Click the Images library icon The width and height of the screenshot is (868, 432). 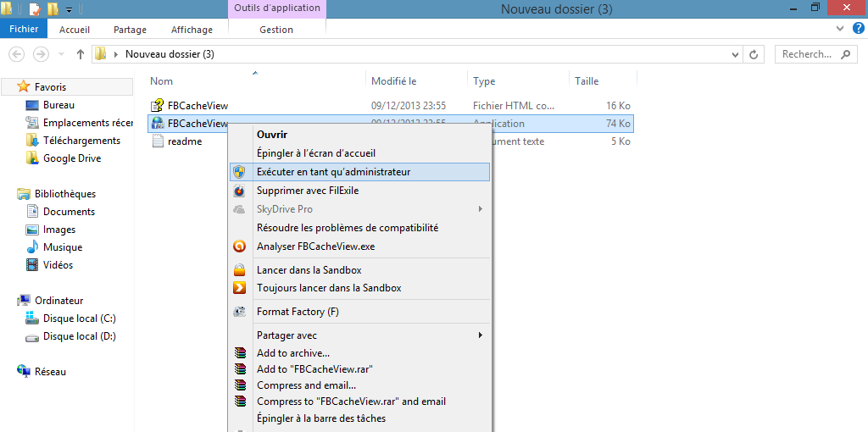pyautogui.click(x=32, y=230)
